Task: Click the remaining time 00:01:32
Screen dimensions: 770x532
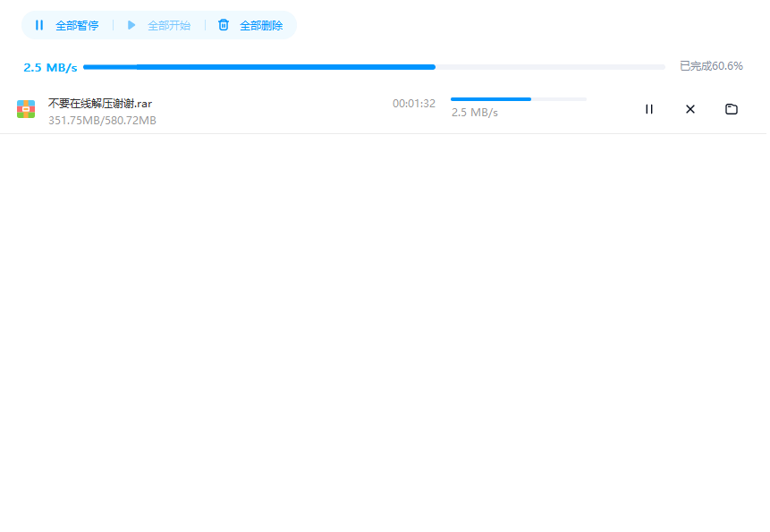Action: pyautogui.click(x=414, y=104)
